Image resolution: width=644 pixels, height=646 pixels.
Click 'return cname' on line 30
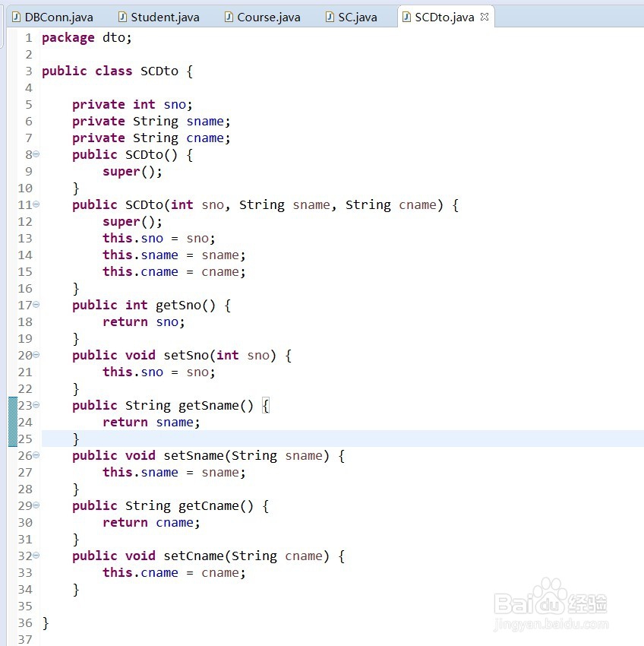[x=148, y=523]
